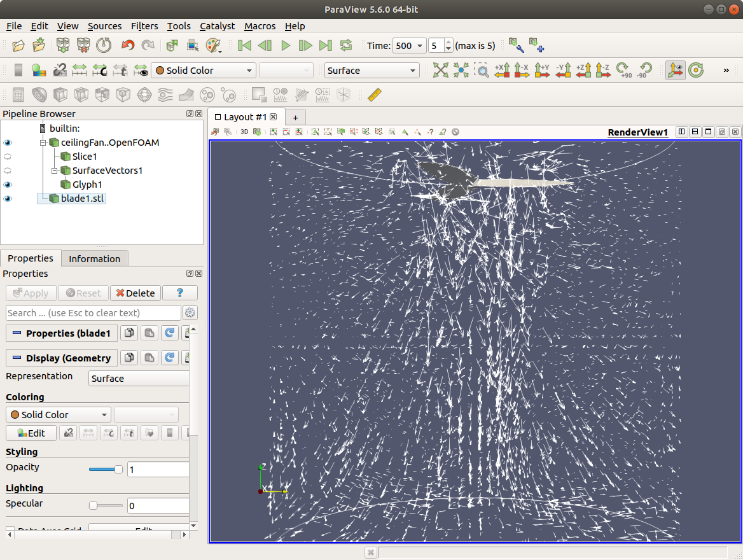Click the Opacity slider

coord(105,470)
